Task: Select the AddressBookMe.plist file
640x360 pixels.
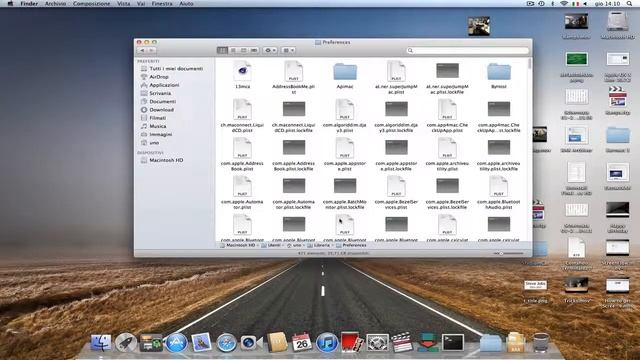Action: click(293, 71)
